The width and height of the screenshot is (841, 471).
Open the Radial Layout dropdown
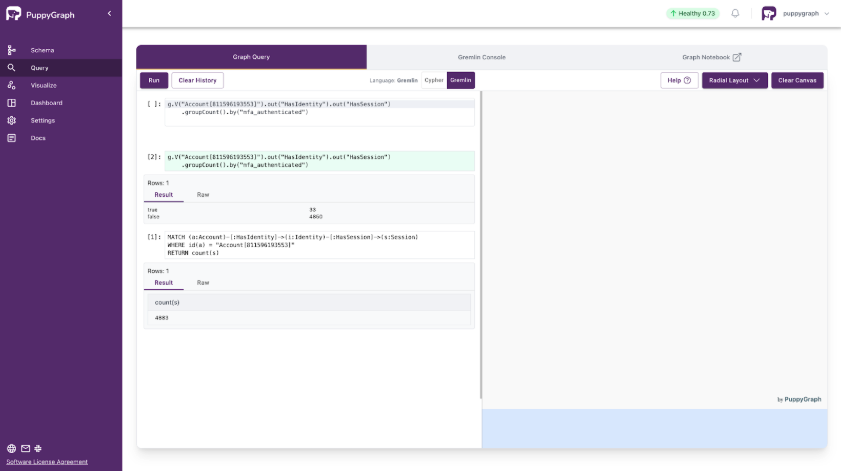click(734, 80)
